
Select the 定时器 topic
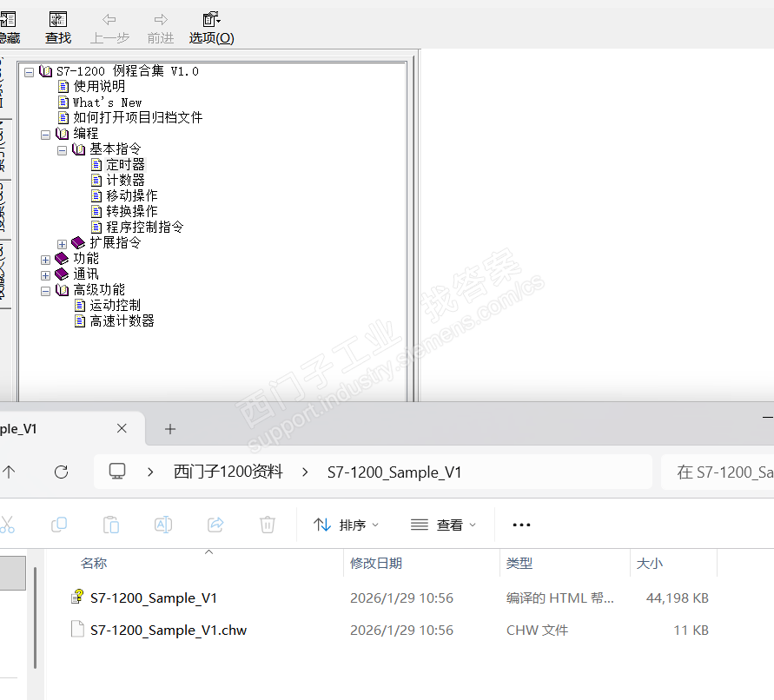point(125,164)
